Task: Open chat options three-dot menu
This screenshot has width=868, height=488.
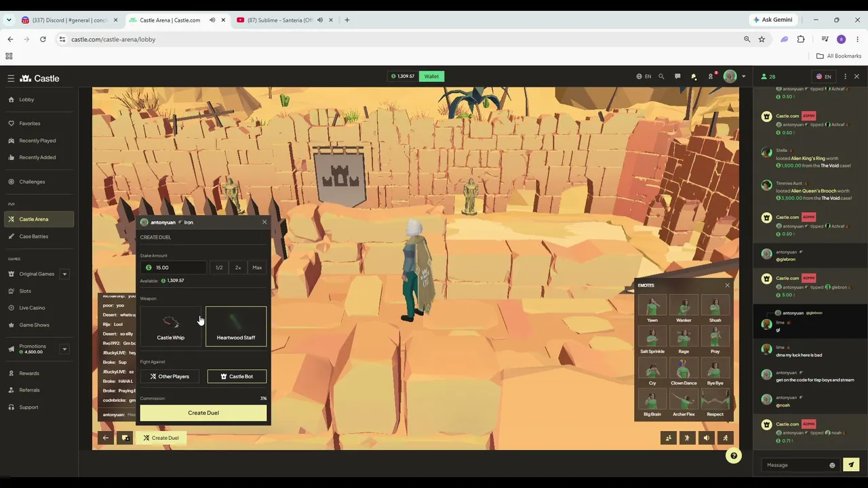Action: click(x=845, y=77)
